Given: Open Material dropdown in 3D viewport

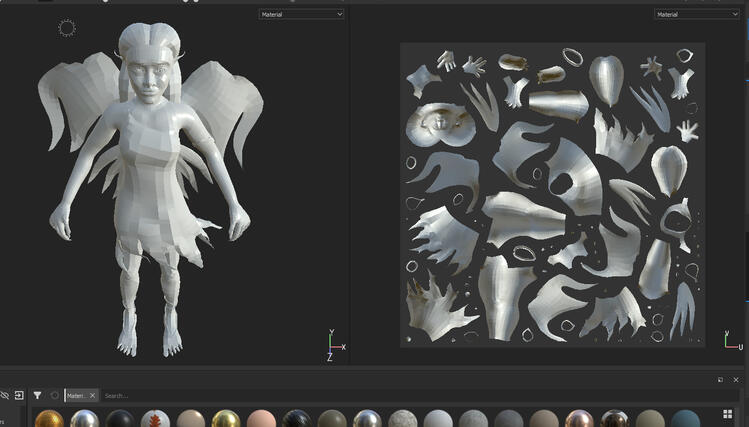Looking at the screenshot, I should [x=301, y=14].
